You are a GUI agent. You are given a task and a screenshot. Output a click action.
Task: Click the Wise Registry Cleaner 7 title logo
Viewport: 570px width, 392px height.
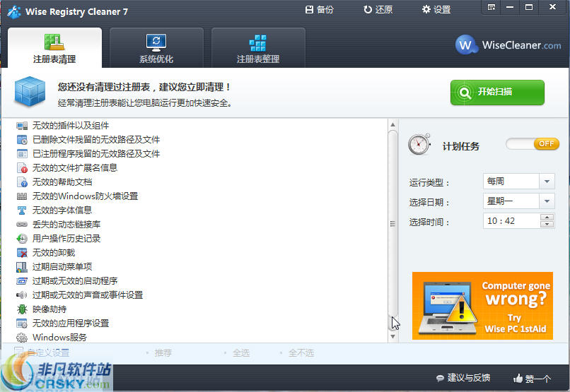coord(15,11)
